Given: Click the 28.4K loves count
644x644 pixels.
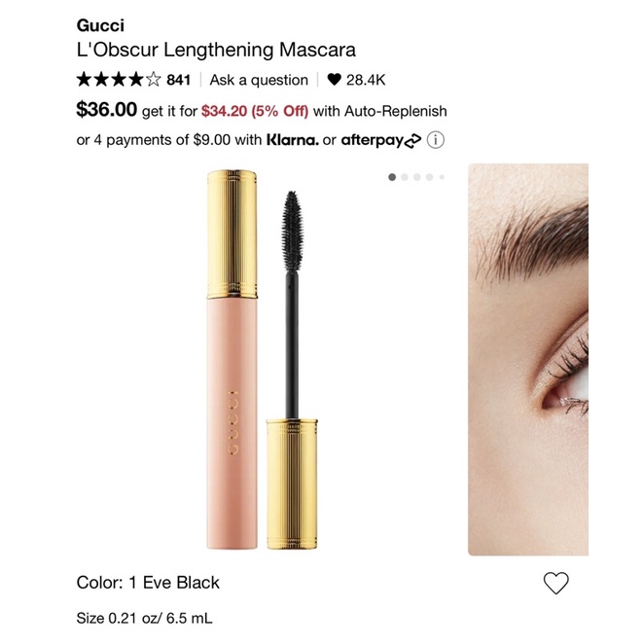Looking at the screenshot, I should tap(366, 80).
